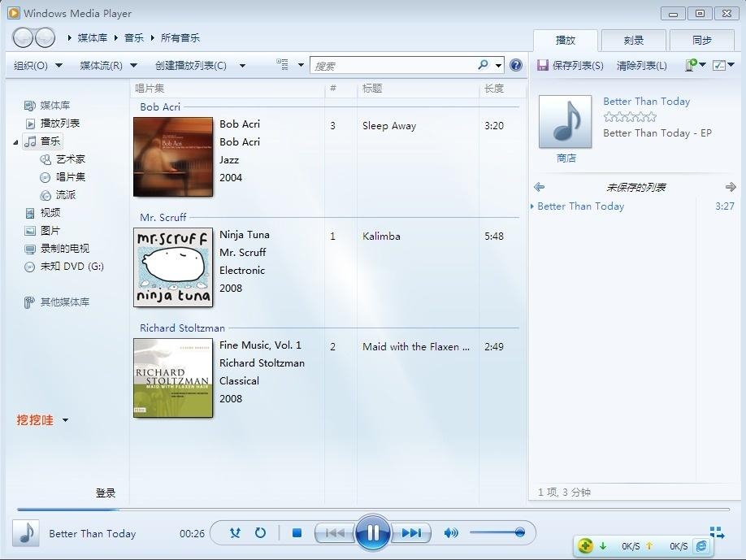
Task: Open the help icon next to search
Action: click(516, 65)
